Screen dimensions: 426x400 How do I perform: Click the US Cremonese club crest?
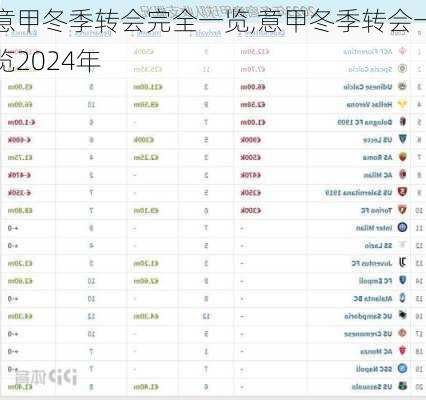pos(403,333)
